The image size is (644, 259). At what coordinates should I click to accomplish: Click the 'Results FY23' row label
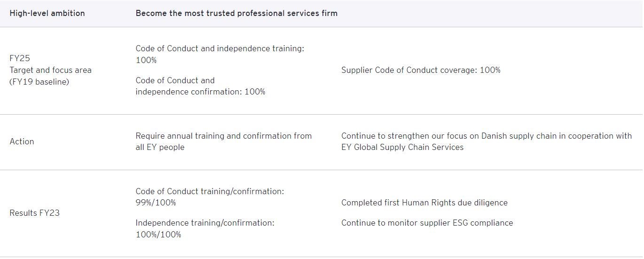click(x=34, y=213)
